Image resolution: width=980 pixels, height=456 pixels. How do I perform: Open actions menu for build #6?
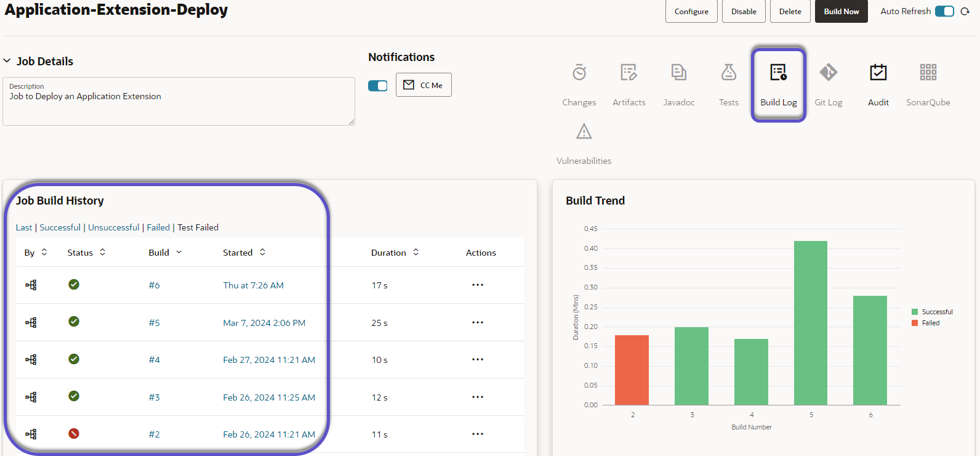click(x=478, y=285)
